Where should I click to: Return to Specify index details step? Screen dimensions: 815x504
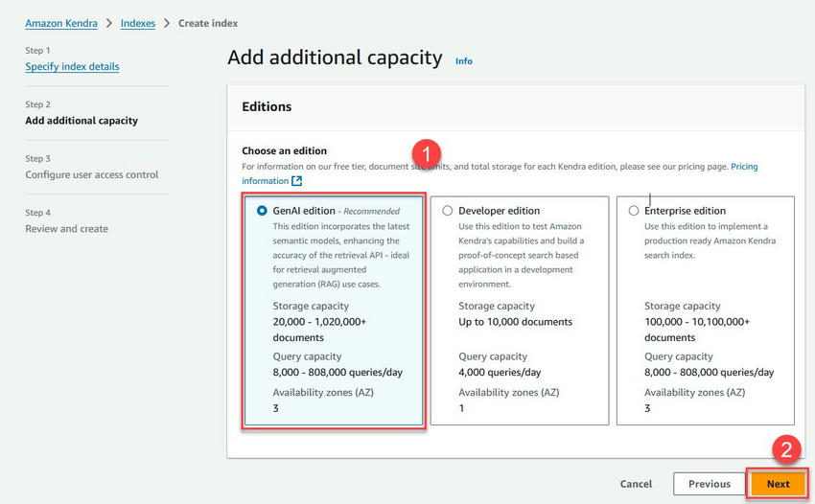point(72,66)
